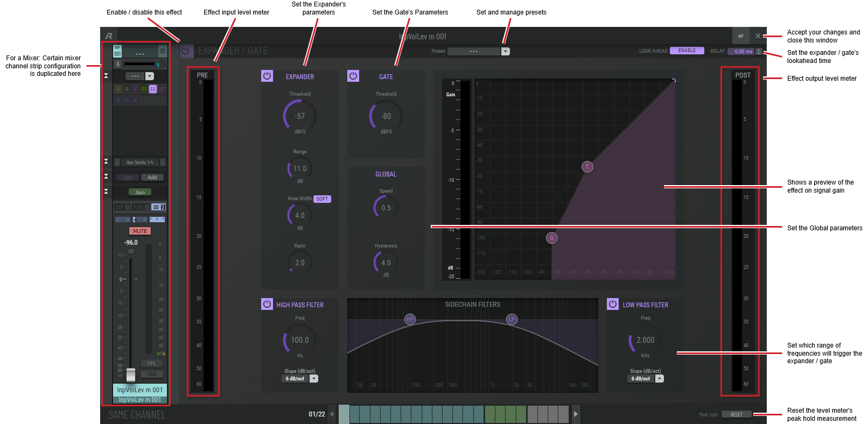Toggle Look Ahead ENABLE switch
Viewport: 868px width, 424px height.
click(687, 51)
